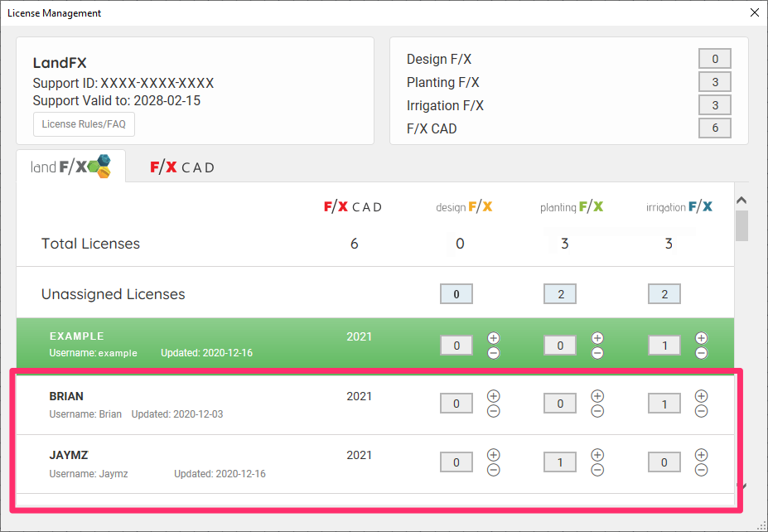This screenshot has width=768, height=532.
Task: Click unassigned Irrigation F/X license box
Action: point(664,294)
